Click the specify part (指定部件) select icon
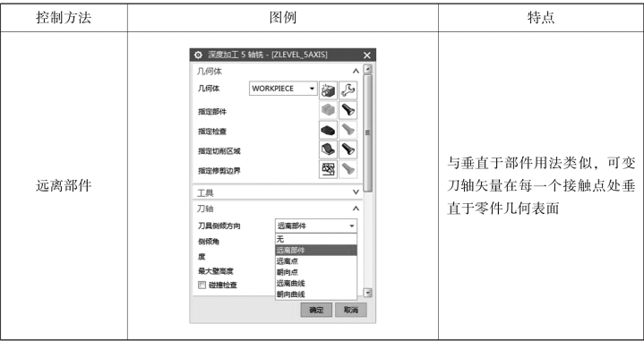 [328, 110]
